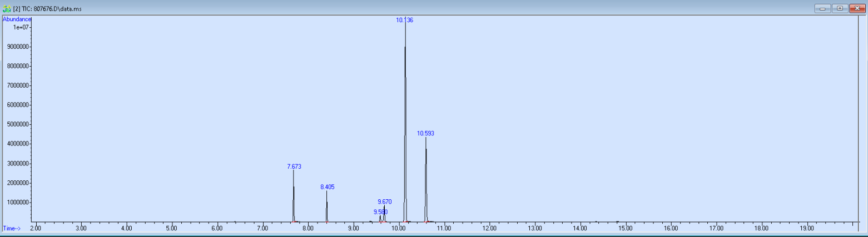Click the 9000000 abundance tick label
This screenshot has width=868, height=237.
coord(18,47)
